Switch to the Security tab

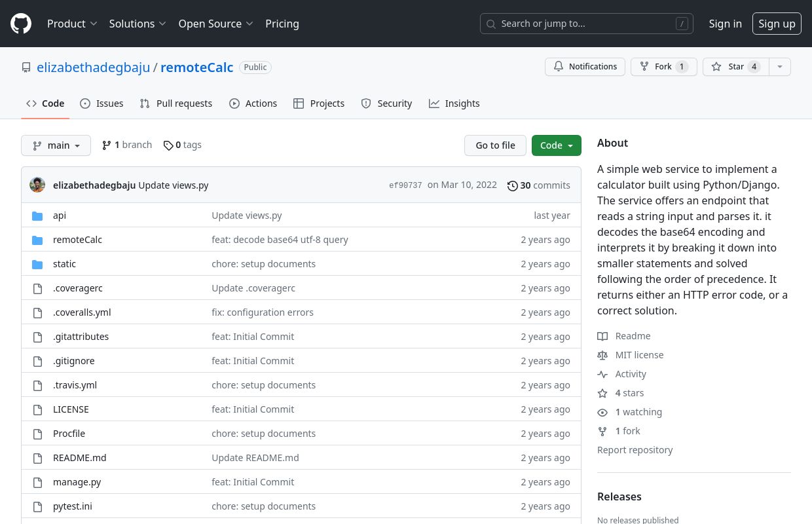click(x=386, y=103)
